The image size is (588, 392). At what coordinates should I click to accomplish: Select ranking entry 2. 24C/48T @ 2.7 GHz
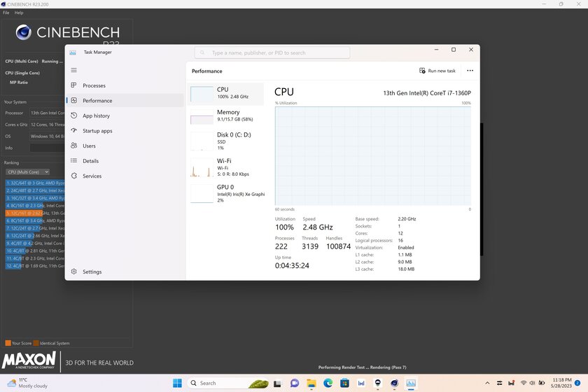point(35,190)
